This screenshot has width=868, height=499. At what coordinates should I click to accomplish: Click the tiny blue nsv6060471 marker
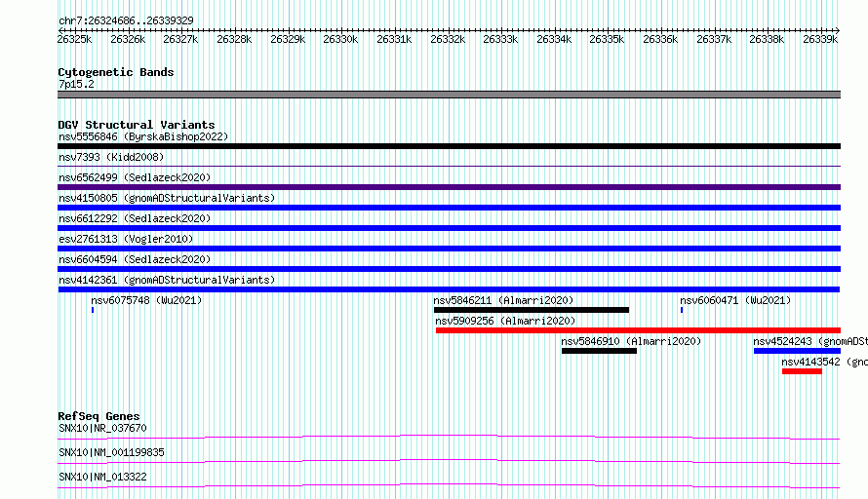tap(682, 310)
